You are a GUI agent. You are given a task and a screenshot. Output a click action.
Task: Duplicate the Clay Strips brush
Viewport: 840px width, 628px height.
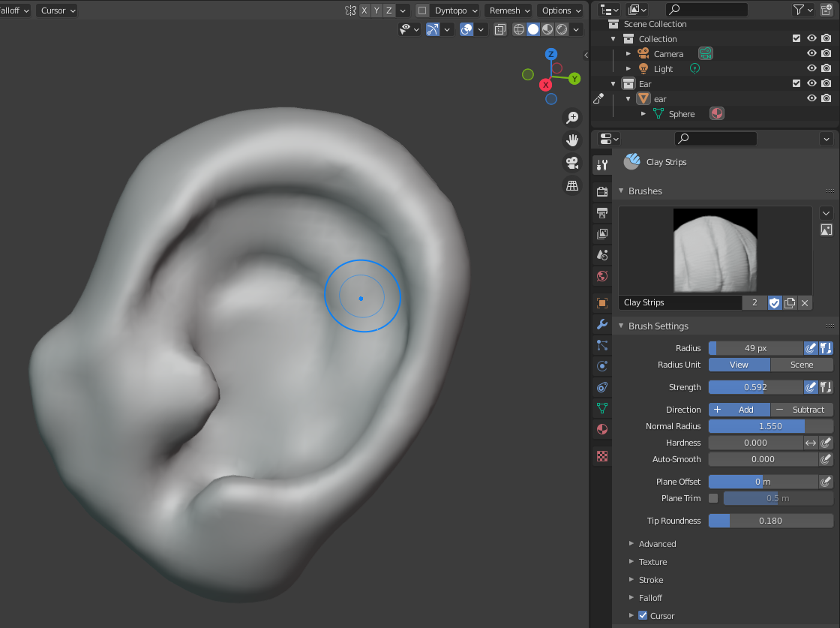tap(790, 302)
